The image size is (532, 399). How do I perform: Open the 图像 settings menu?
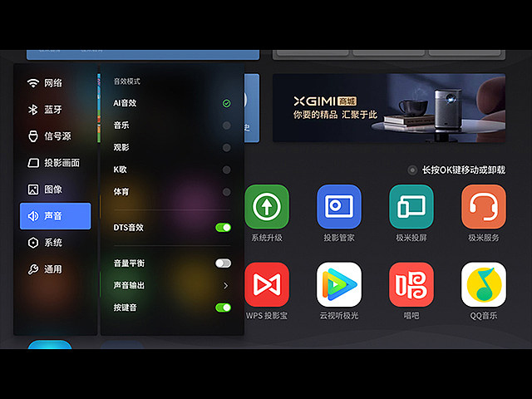click(56, 190)
